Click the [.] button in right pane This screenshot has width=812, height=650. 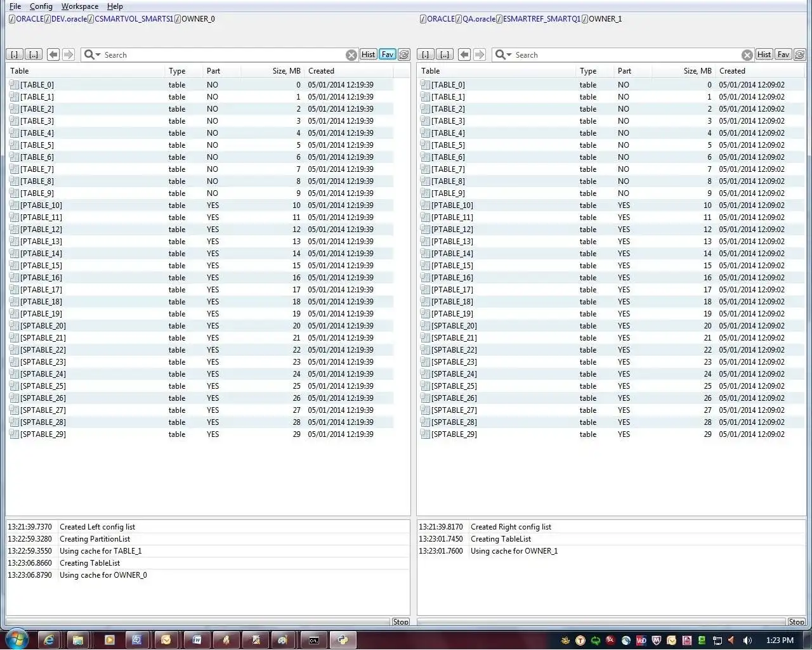426,55
